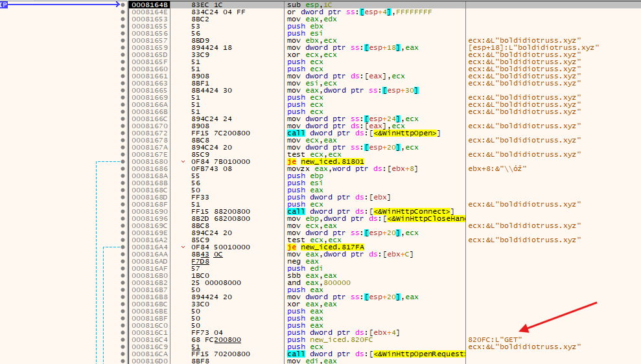Screen dimensions: 641x364
Task: Toggle breakpoint dot at the WinHttpOpenRequest call row
Action: (x=122, y=354)
